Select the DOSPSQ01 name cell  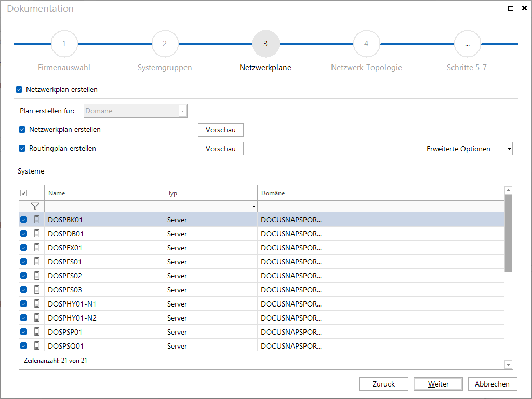point(104,345)
